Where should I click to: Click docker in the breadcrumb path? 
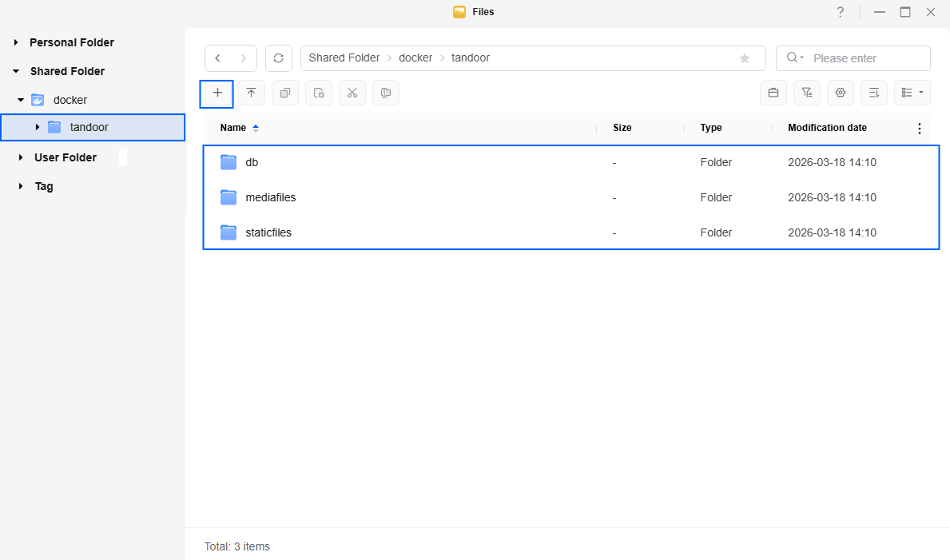(415, 58)
